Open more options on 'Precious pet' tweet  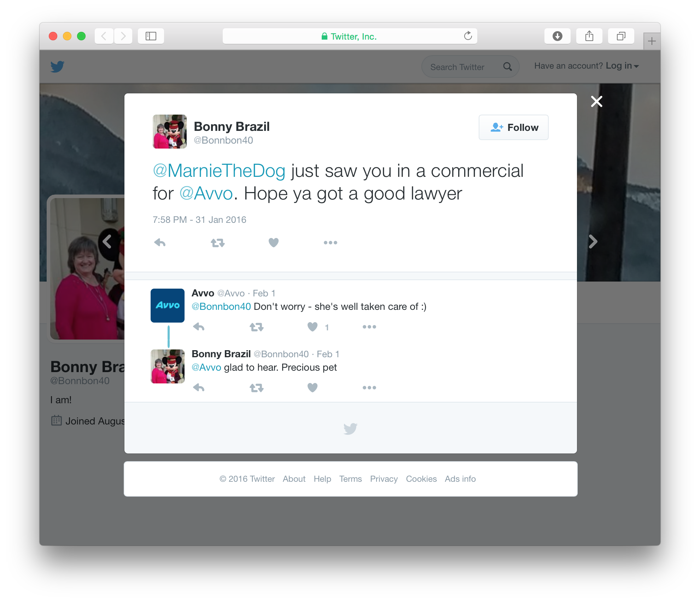click(369, 388)
